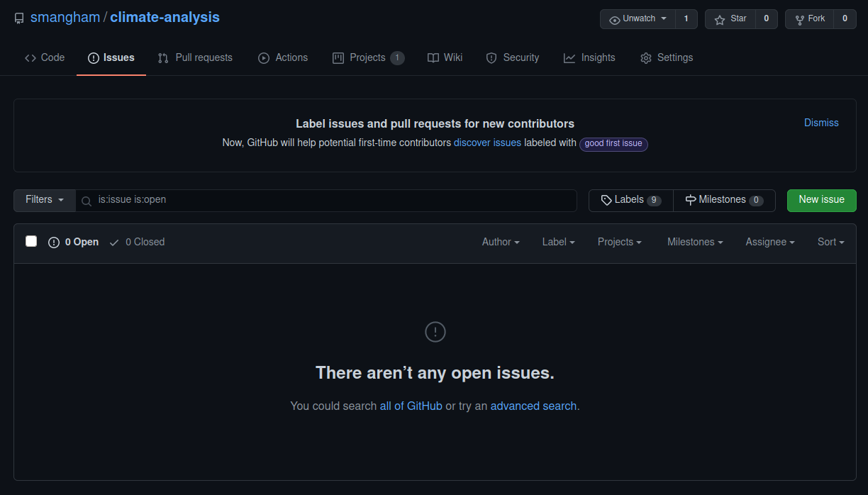
Task: Select the 0 Open issues filter
Action: (x=73, y=241)
